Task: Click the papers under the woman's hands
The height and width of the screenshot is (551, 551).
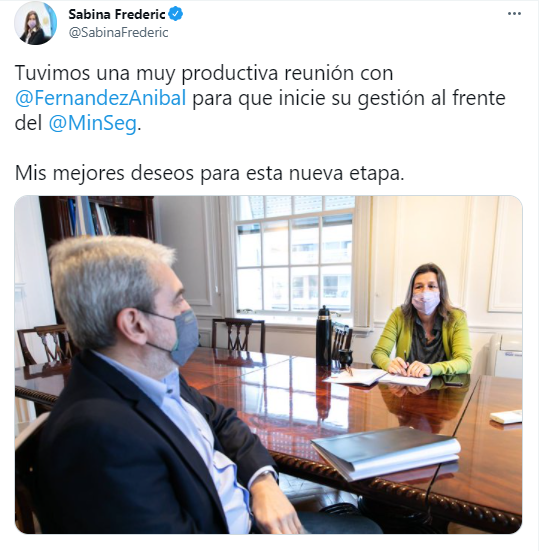Action: [x=378, y=378]
